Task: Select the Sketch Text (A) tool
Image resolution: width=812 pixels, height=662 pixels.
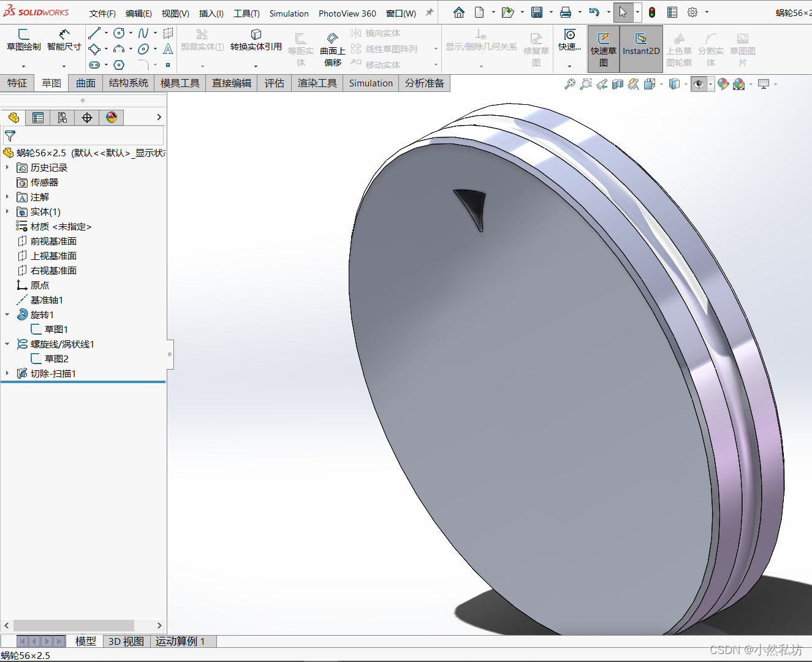Action: [168, 49]
